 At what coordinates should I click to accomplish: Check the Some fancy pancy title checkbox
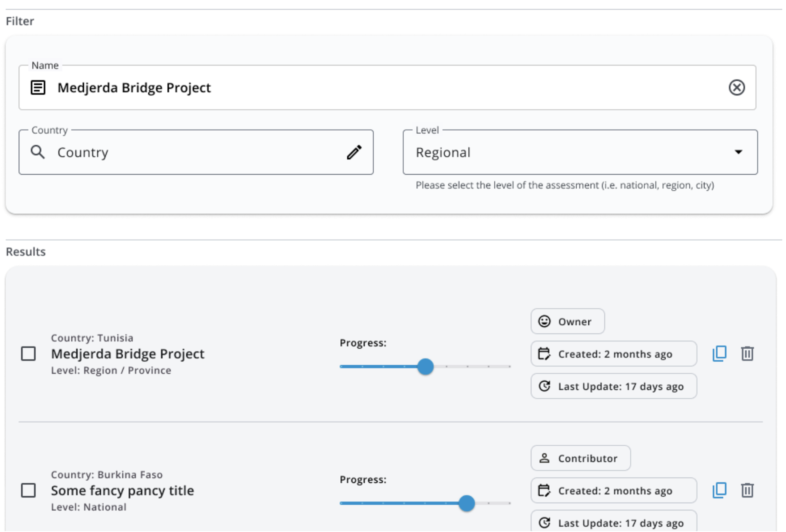point(28,490)
